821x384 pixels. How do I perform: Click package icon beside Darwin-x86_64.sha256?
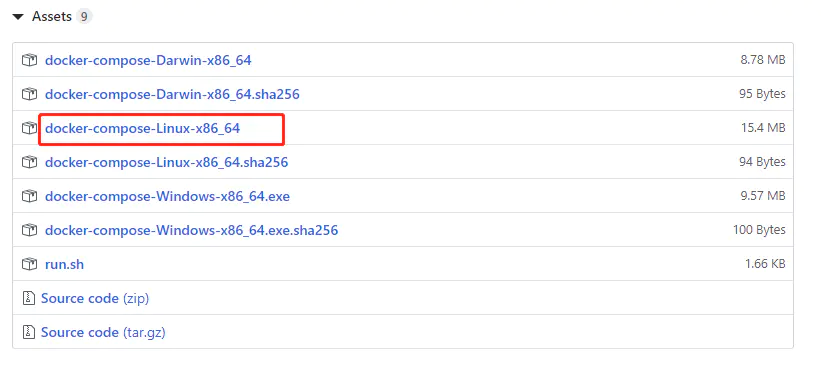29,94
